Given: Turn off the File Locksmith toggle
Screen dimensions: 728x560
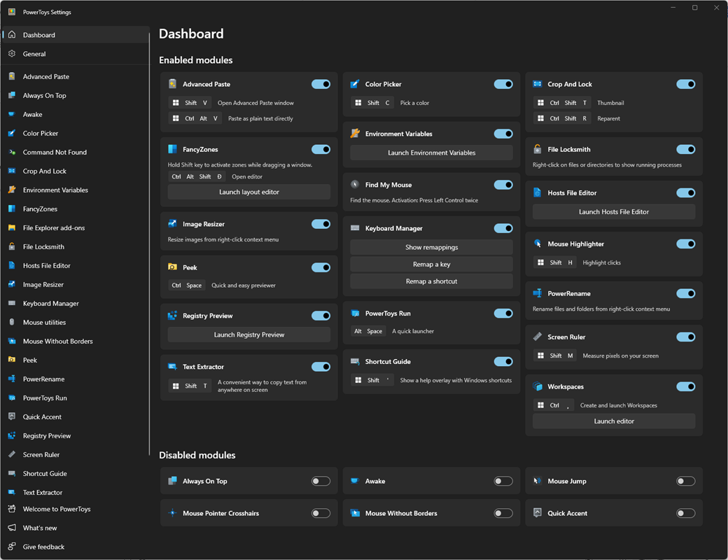Looking at the screenshot, I should click(x=686, y=149).
